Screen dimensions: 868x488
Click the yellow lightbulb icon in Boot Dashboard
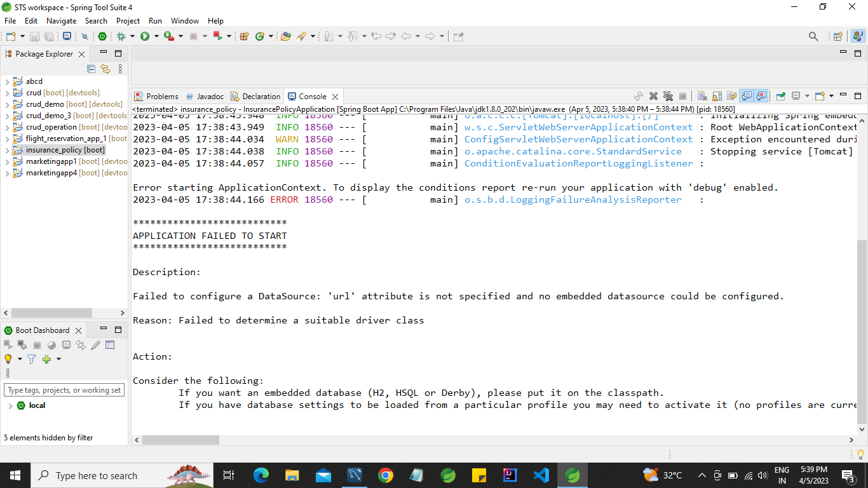[x=8, y=359]
